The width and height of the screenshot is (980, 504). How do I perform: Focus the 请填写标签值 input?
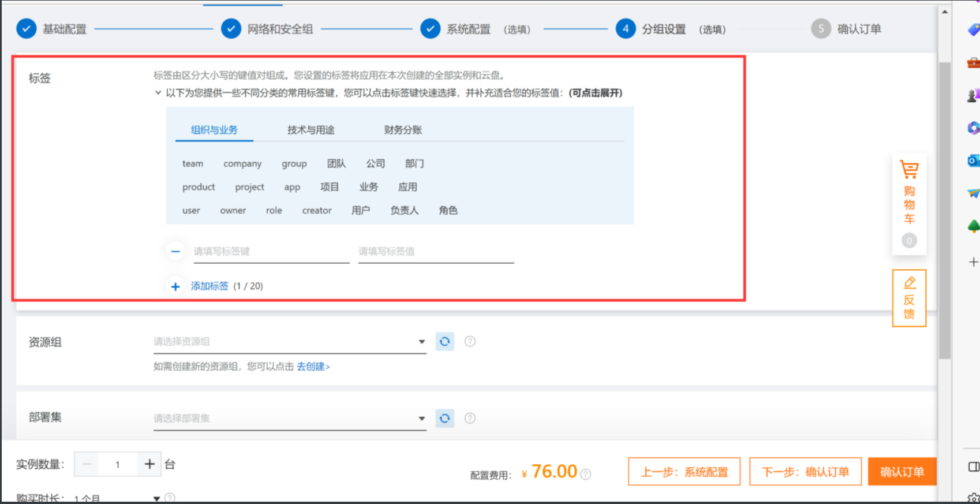click(x=436, y=252)
